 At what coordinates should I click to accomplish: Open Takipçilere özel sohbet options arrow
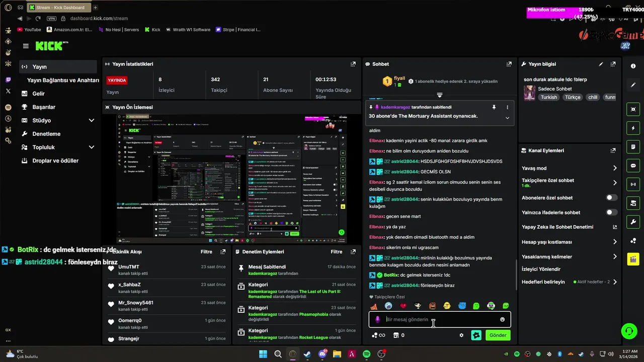[615, 183]
